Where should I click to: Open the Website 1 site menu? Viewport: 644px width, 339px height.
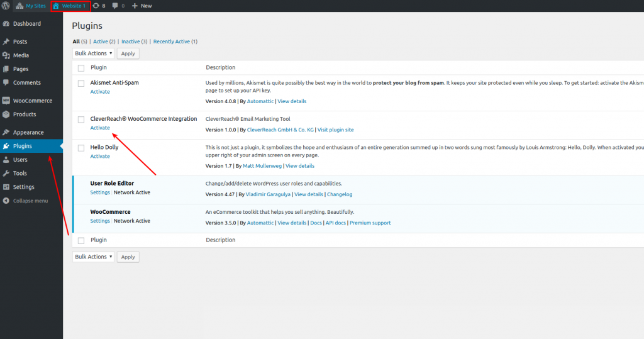click(x=70, y=6)
